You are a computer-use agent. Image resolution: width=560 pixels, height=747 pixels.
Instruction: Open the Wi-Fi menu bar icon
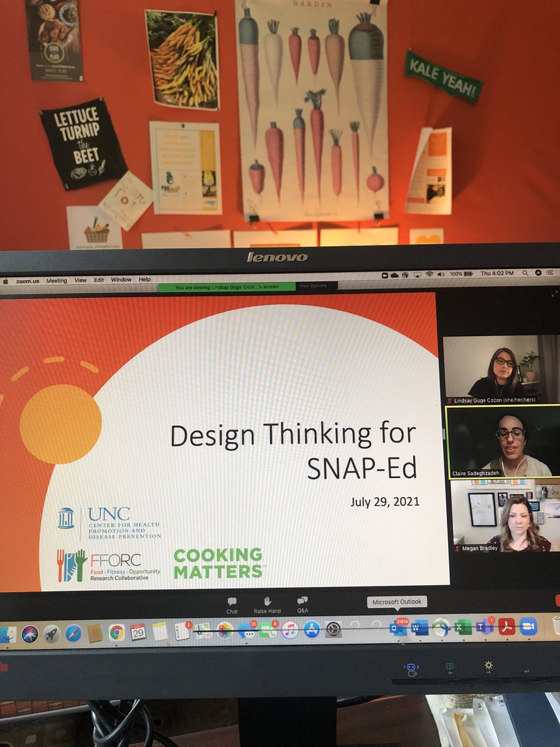[x=429, y=274]
